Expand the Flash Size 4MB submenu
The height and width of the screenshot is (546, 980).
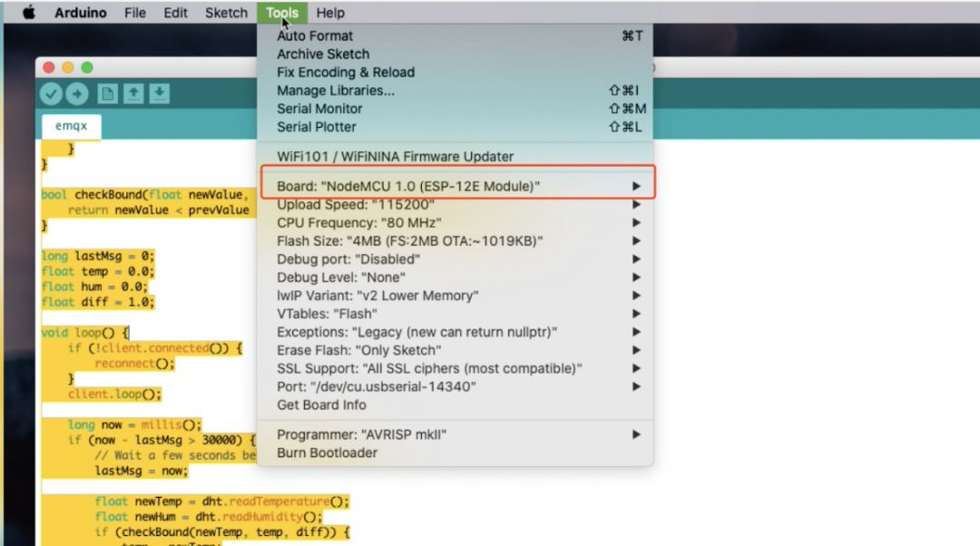pyautogui.click(x=455, y=241)
